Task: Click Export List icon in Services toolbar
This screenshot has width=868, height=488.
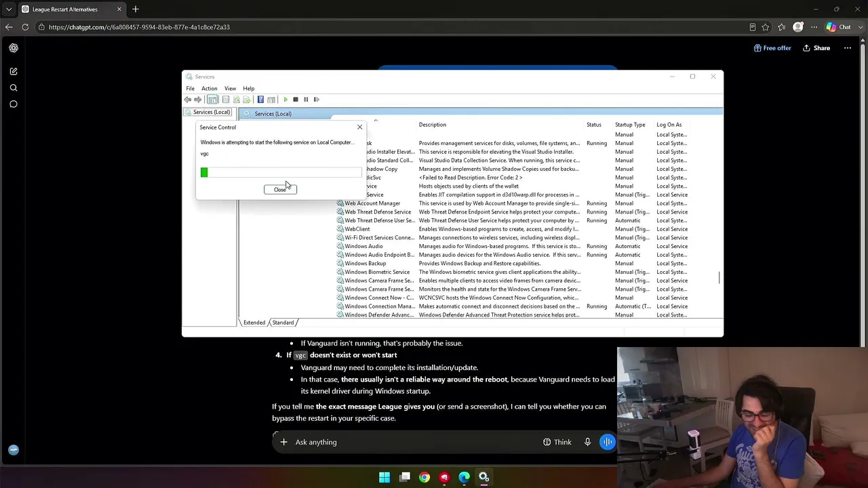Action: click(x=247, y=100)
